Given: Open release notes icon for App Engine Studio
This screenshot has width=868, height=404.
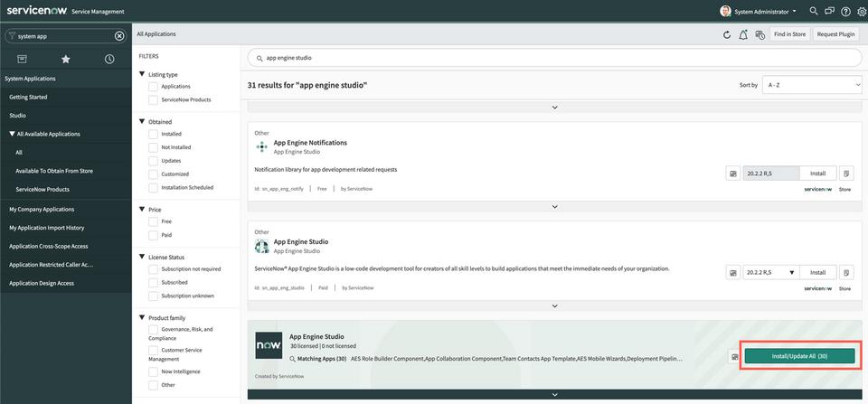Looking at the screenshot, I should click(846, 272).
